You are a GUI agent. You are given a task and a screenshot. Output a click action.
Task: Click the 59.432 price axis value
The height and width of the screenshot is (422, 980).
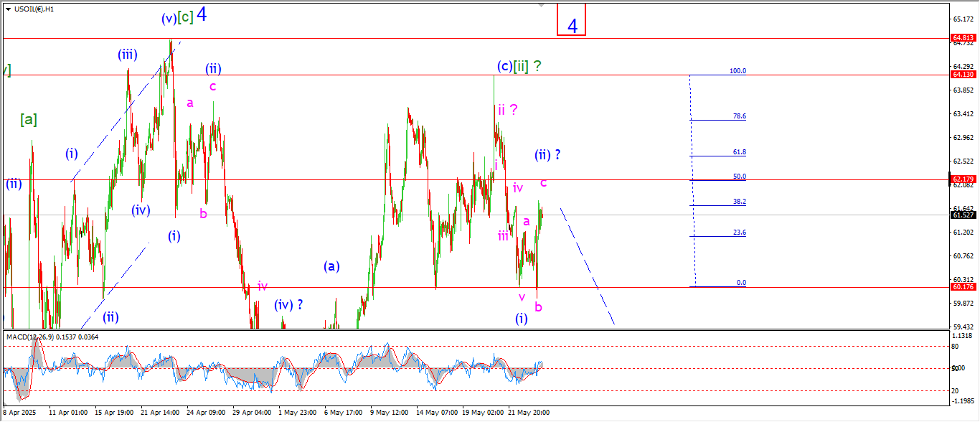click(963, 327)
